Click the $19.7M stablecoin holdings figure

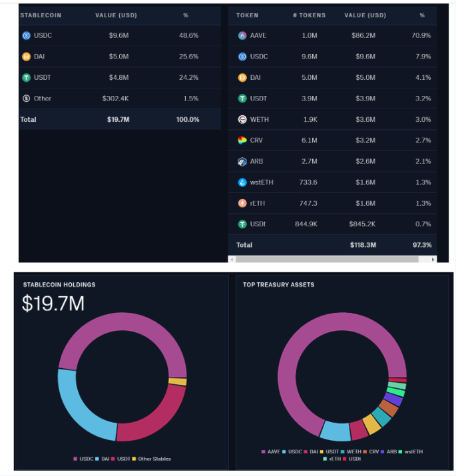coord(53,304)
